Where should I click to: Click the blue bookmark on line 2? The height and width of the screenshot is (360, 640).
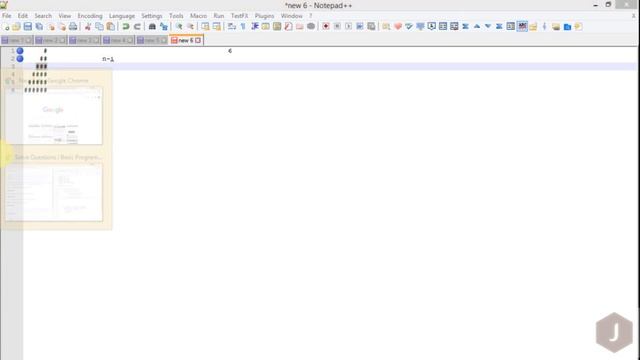[x=20, y=59]
